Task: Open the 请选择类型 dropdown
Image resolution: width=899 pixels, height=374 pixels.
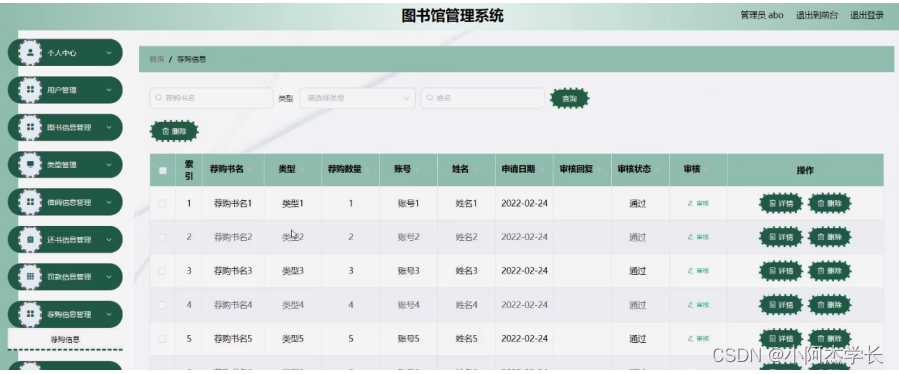Action: point(357,98)
